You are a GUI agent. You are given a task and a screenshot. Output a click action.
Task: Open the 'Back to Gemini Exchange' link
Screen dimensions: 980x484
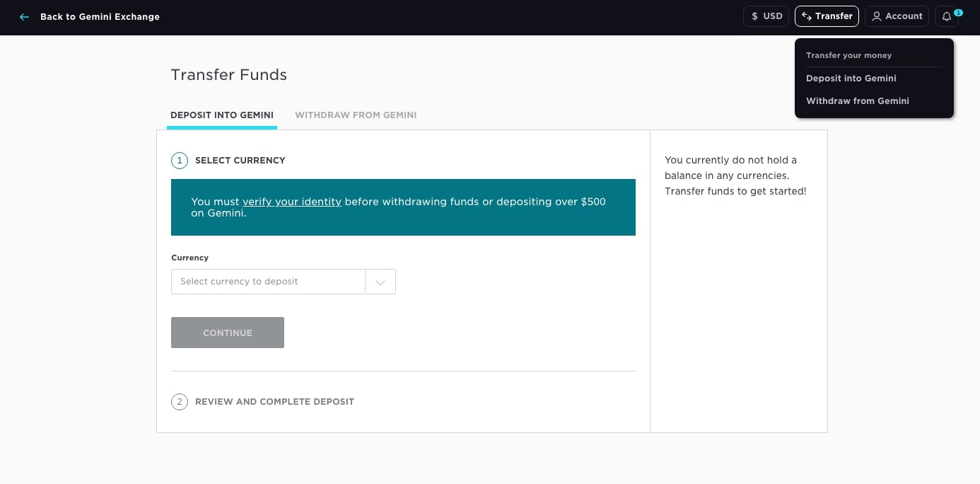coord(100,17)
